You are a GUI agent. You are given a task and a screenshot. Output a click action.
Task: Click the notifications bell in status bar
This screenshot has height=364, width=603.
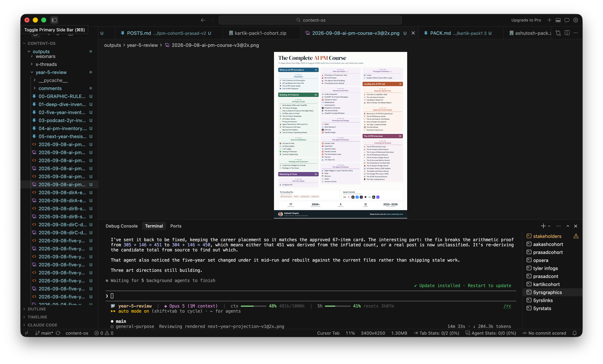[x=575, y=333]
